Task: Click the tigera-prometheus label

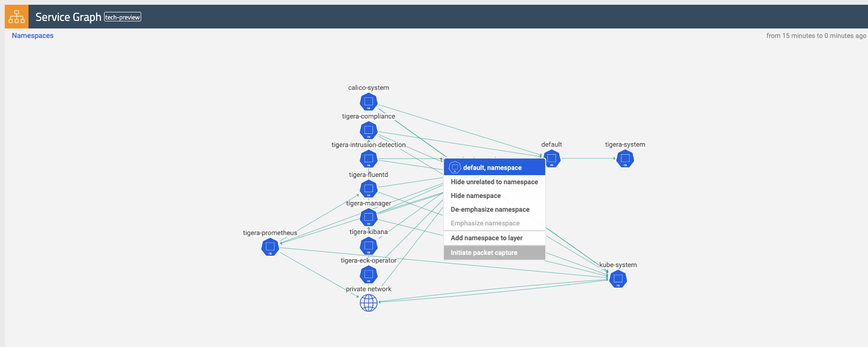Action: pyautogui.click(x=270, y=233)
